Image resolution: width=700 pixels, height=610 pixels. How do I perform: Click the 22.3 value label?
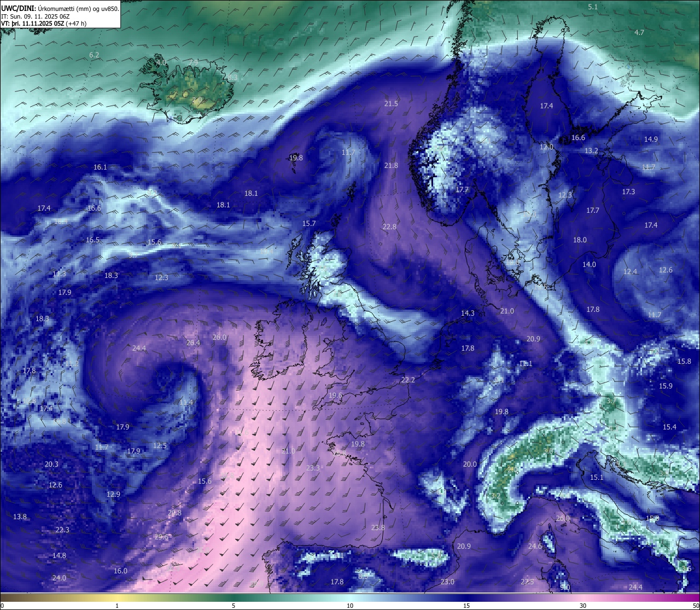62,530
